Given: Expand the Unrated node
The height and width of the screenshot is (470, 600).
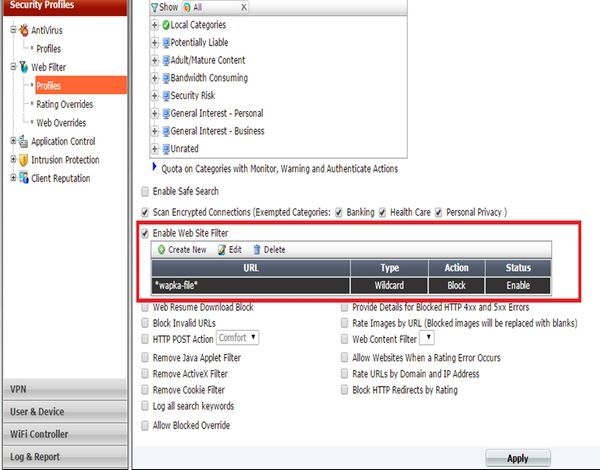Looking at the screenshot, I should (x=155, y=149).
